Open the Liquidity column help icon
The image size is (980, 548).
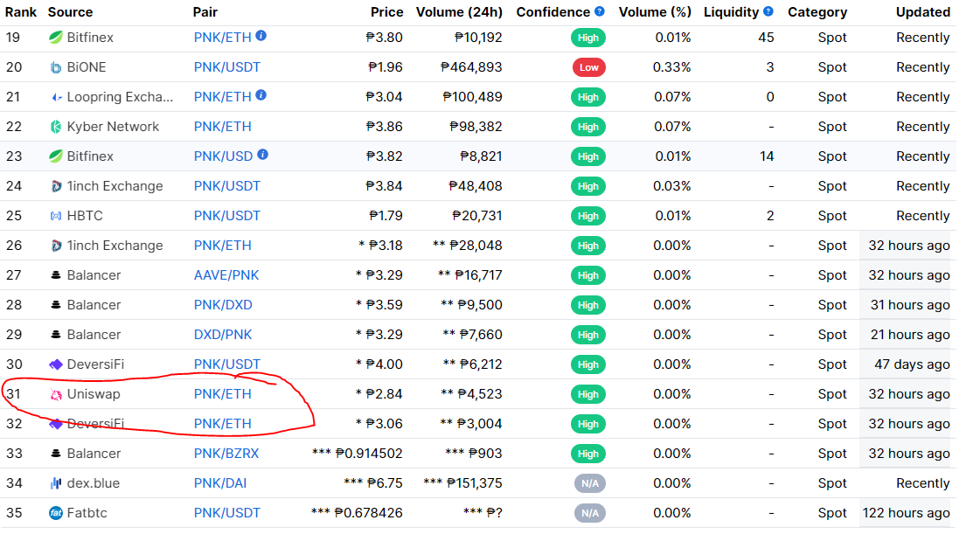[x=768, y=11]
